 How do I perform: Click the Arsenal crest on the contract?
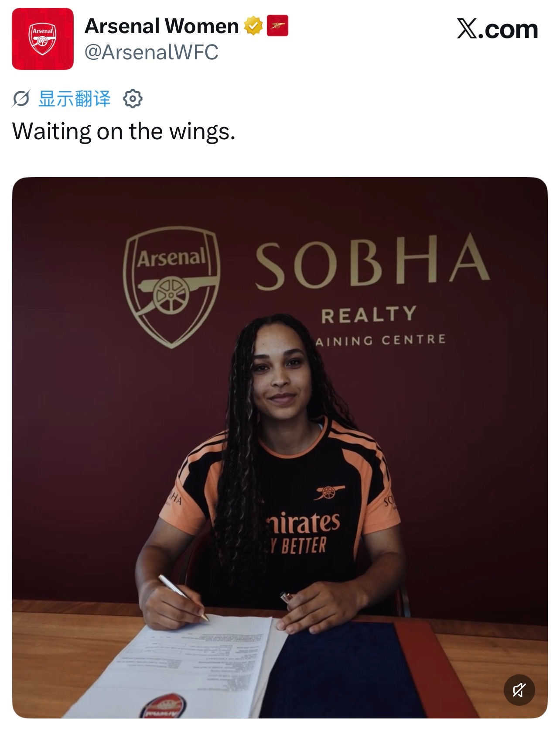point(162,707)
